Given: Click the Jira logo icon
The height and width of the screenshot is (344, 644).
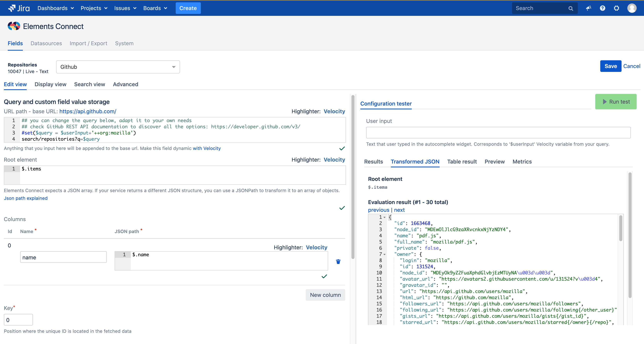Looking at the screenshot, I should tap(12, 8).
